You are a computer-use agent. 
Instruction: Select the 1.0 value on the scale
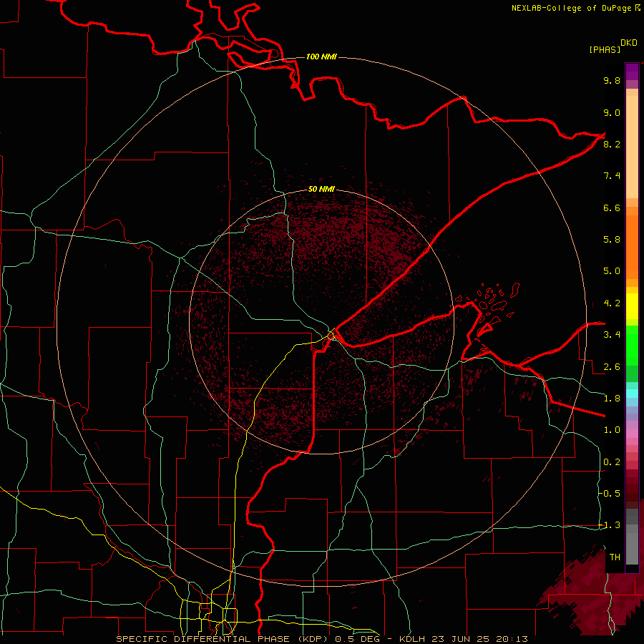point(612,430)
